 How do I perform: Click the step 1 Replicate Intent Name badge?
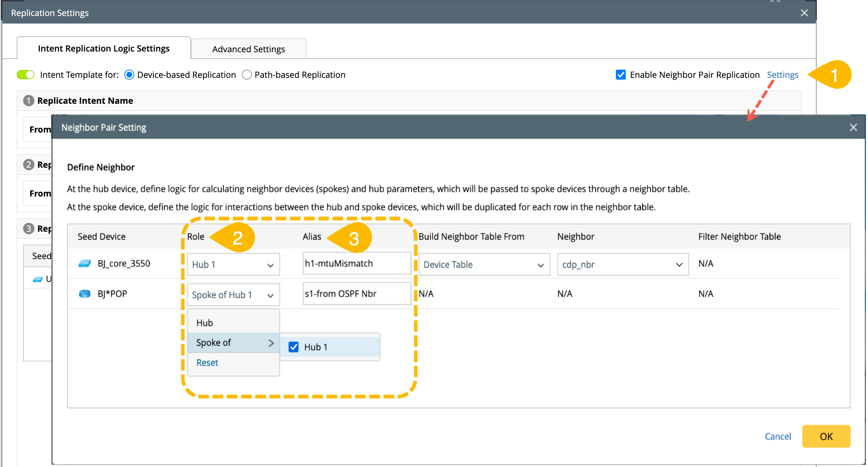(x=28, y=101)
